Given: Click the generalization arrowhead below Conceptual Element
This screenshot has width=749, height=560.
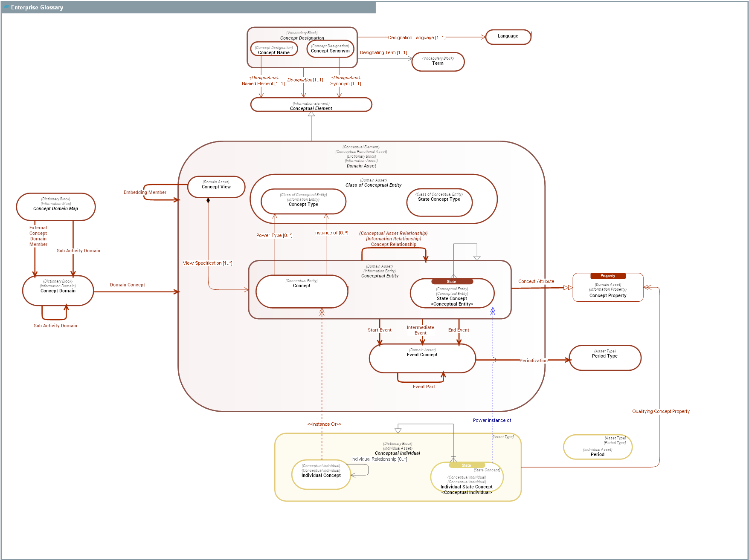Looking at the screenshot, I should click(311, 114).
